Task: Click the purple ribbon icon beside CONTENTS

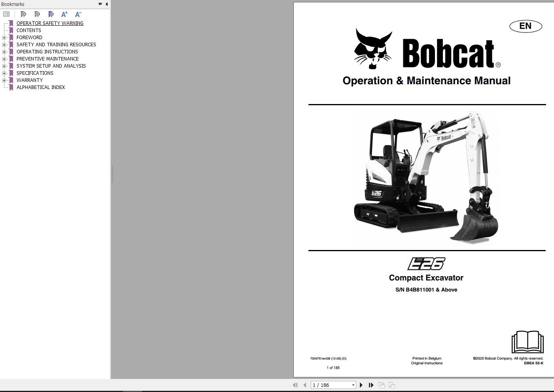Action: pos(11,30)
